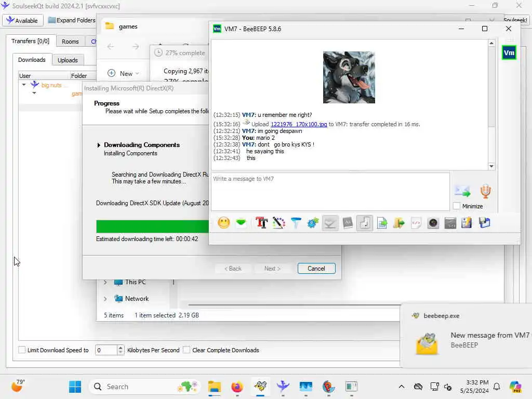
Task: Sort by the User column header
Action: pos(44,76)
